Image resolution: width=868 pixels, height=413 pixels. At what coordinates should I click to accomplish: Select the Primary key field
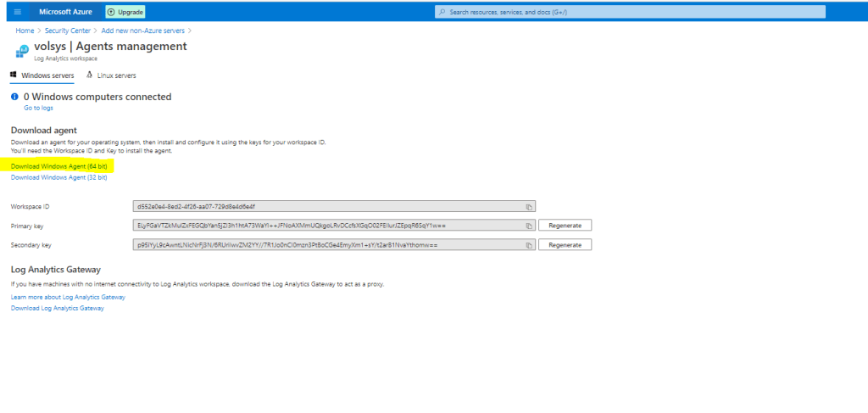coord(334,226)
